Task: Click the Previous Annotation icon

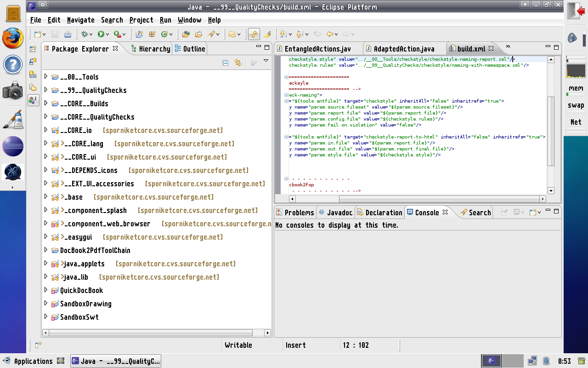Action: coord(300,34)
